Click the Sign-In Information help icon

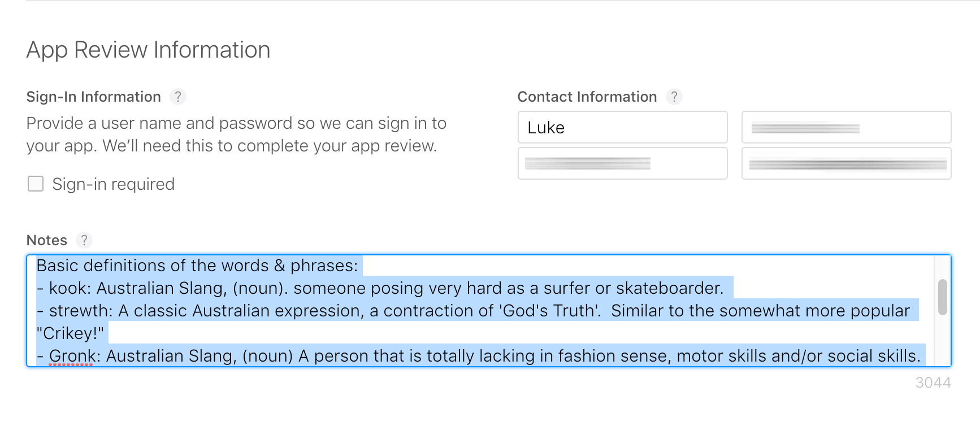[x=178, y=97]
